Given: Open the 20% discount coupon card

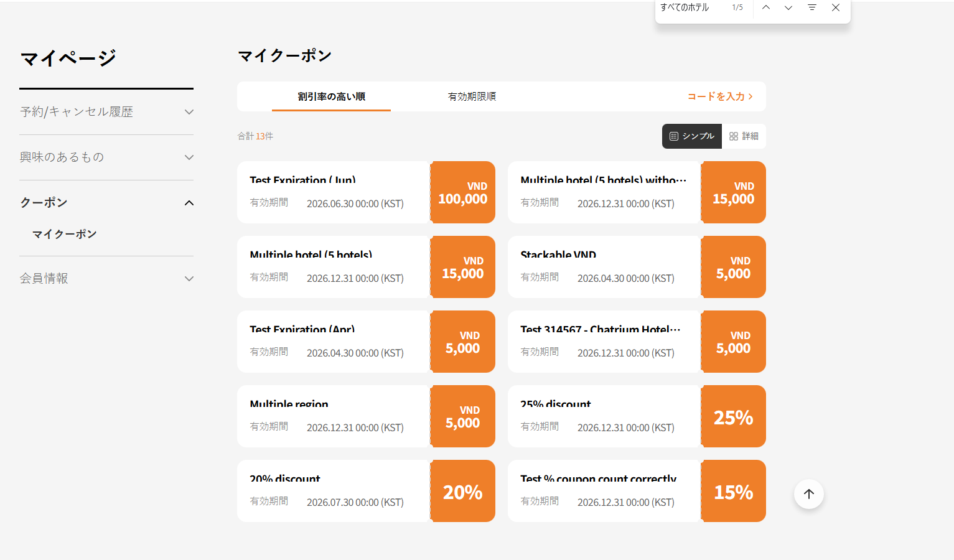Looking at the screenshot, I should 334,491.
